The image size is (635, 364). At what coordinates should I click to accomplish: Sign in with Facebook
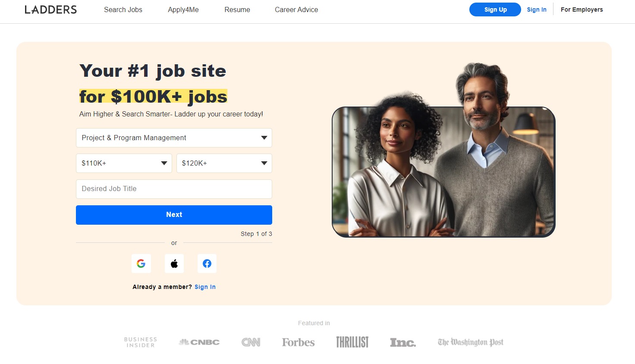click(207, 264)
